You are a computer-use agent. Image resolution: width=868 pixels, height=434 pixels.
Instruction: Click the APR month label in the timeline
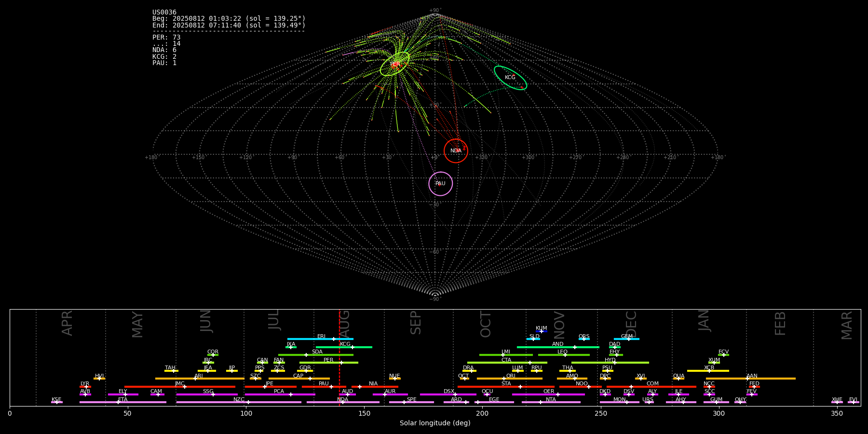tap(67, 323)
